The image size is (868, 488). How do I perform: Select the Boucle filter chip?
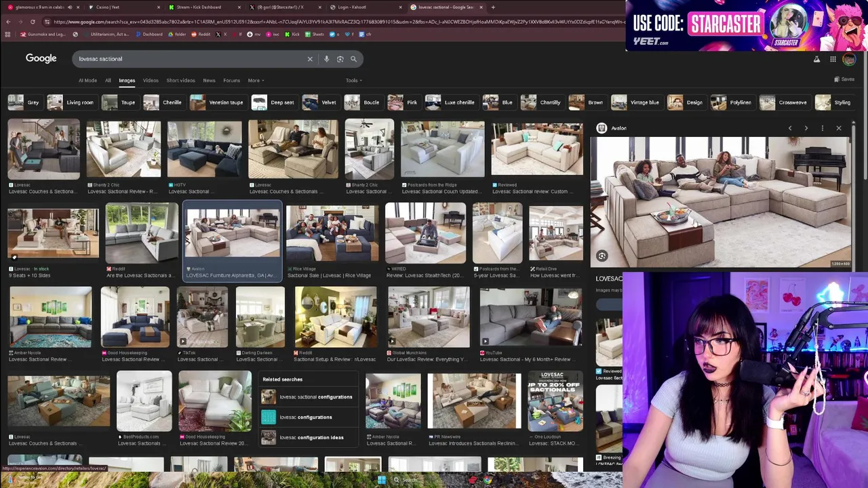362,102
